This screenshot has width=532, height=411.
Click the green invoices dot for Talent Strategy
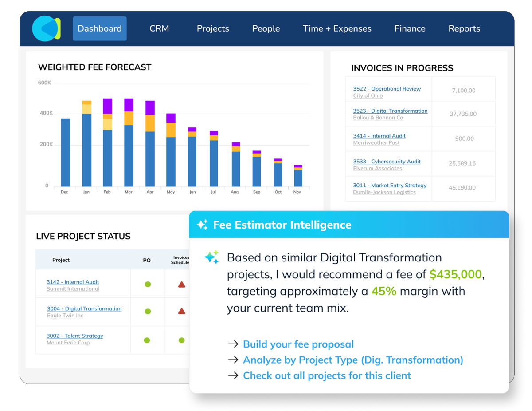point(181,340)
